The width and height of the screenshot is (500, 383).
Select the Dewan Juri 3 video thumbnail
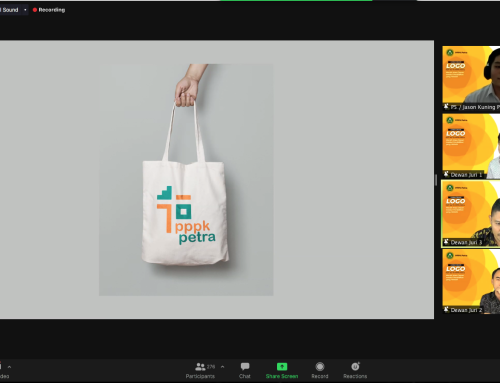tap(471, 214)
